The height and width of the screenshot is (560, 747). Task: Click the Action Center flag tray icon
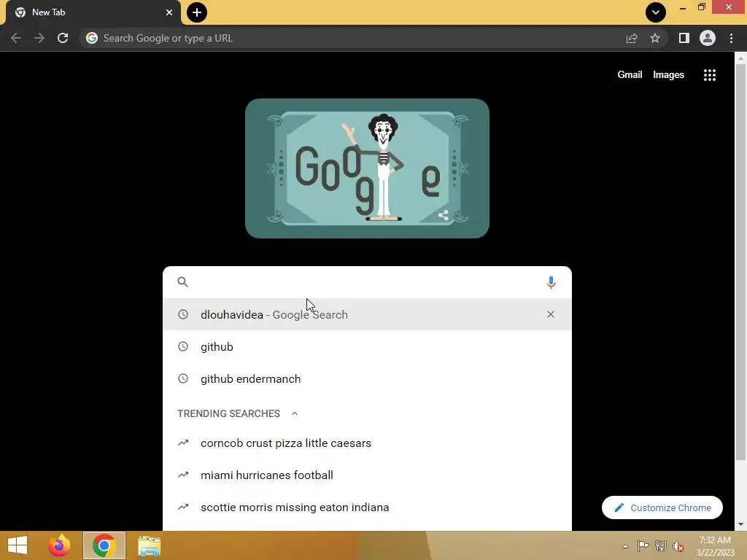643,546
